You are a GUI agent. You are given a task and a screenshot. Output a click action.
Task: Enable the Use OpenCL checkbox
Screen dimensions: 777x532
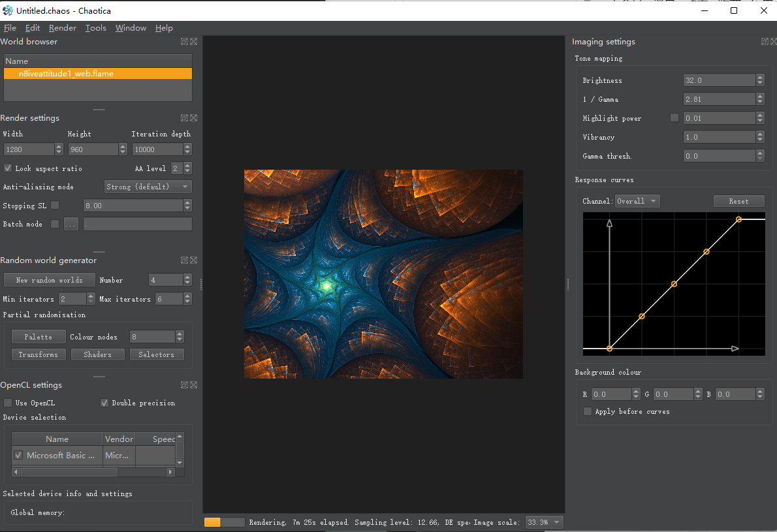(x=8, y=403)
